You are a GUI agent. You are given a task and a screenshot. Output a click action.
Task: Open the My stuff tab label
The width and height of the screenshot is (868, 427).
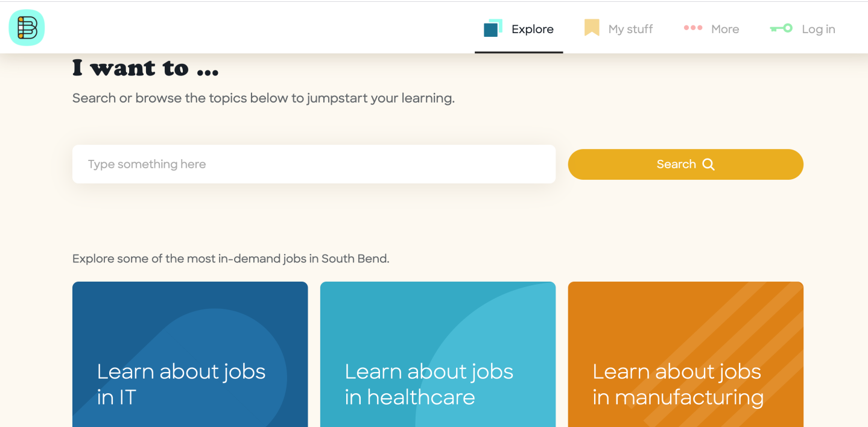point(630,29)
